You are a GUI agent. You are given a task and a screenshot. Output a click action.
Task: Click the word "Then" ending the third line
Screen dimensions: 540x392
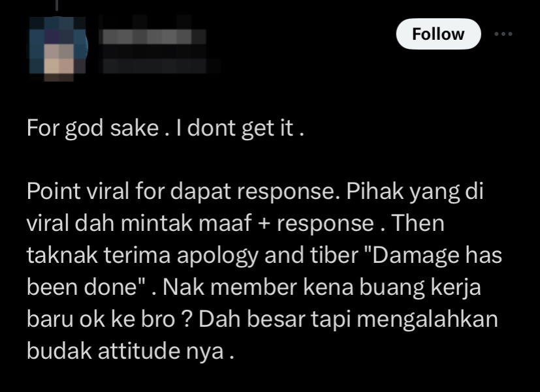tap(418, 223)
